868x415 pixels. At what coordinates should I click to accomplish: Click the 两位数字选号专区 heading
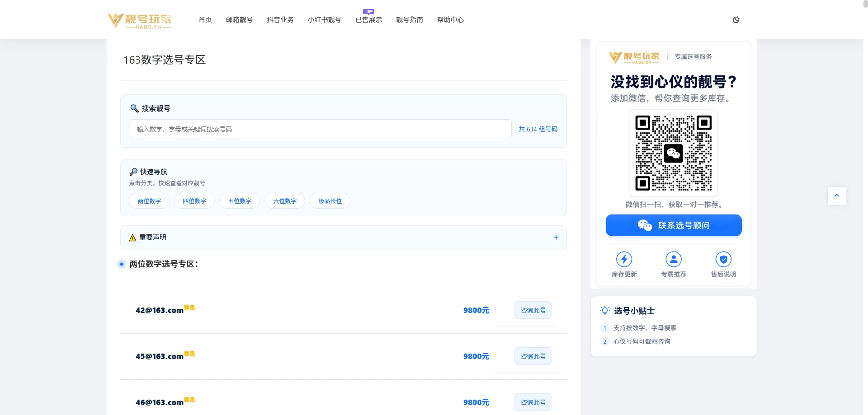[x=164, y=264]
